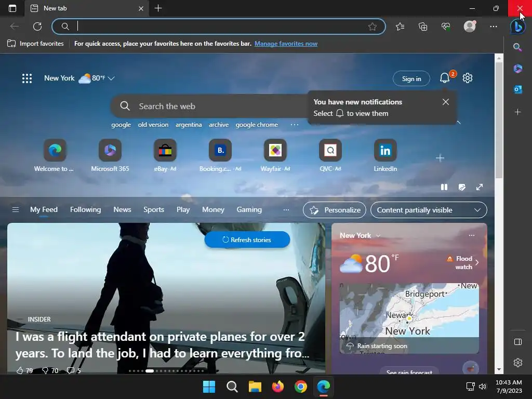
Task: Search suggestion 'argentina'
Action: tap(189, 125)
